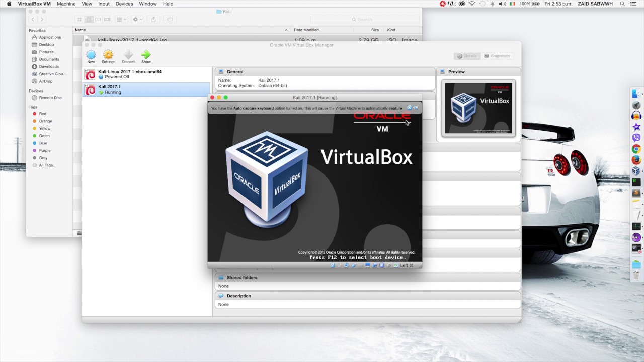
Task: Click the display monitor status icon
Action: (368, 265)
